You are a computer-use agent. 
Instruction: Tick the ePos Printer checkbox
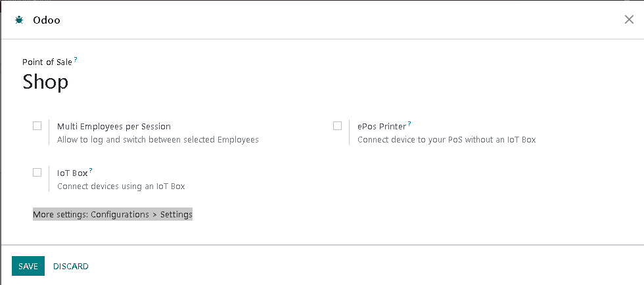[x=337, y=125]
